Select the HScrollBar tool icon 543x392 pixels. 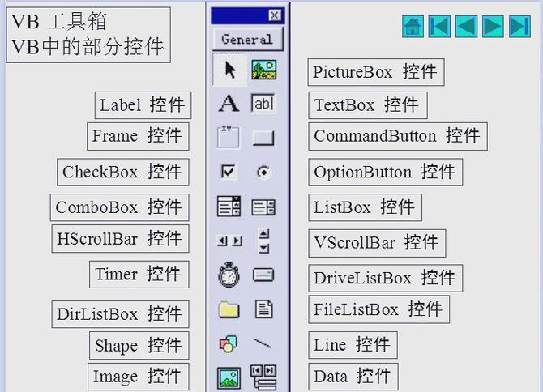[229, 241]
